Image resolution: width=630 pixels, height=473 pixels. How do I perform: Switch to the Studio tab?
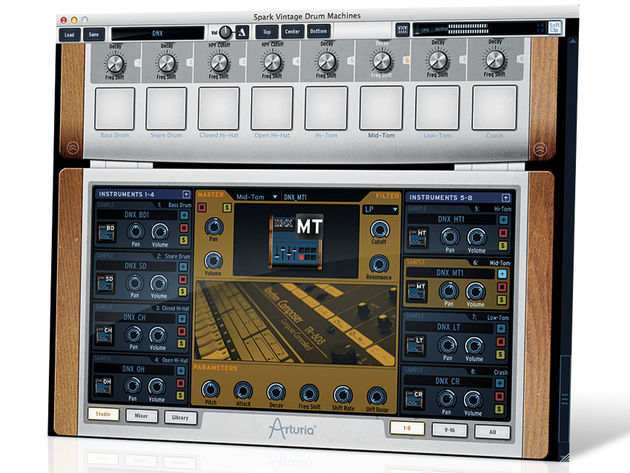click(103, 414)
